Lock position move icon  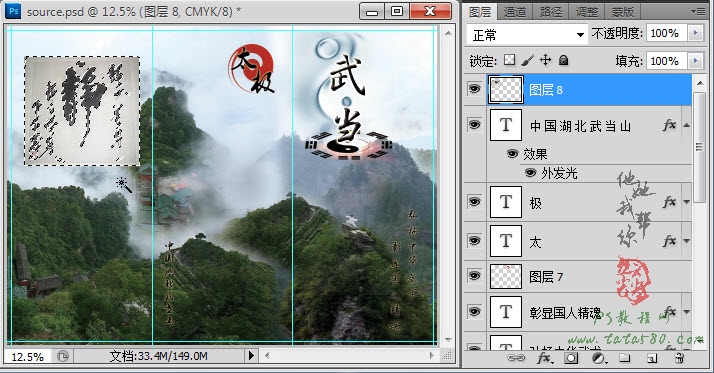[546, 60]
